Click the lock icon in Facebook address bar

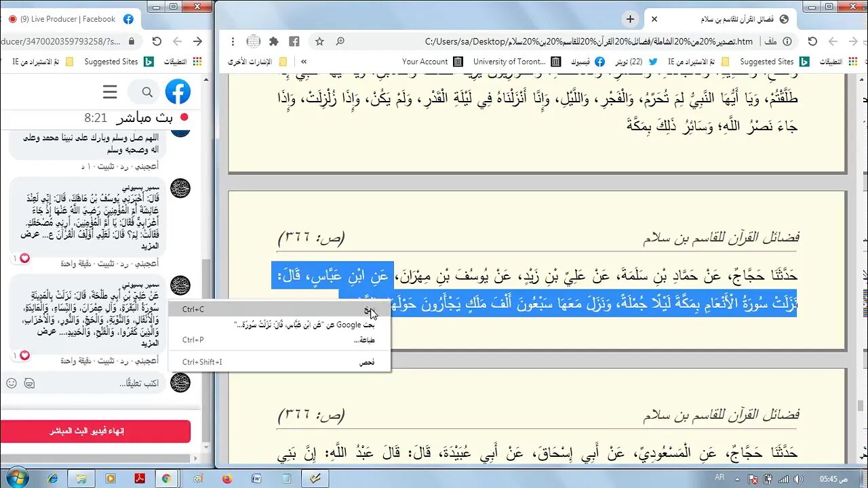(x=132, y=41)
